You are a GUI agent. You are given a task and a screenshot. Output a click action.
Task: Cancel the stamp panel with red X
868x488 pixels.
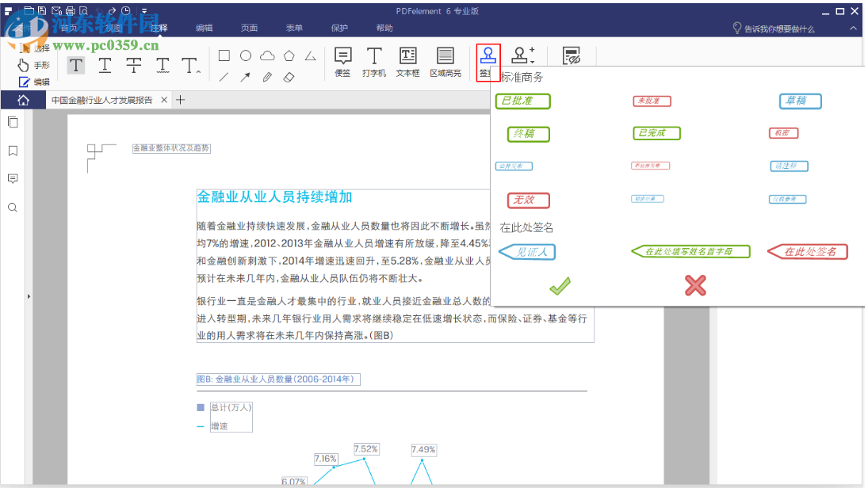pos(695,286)
